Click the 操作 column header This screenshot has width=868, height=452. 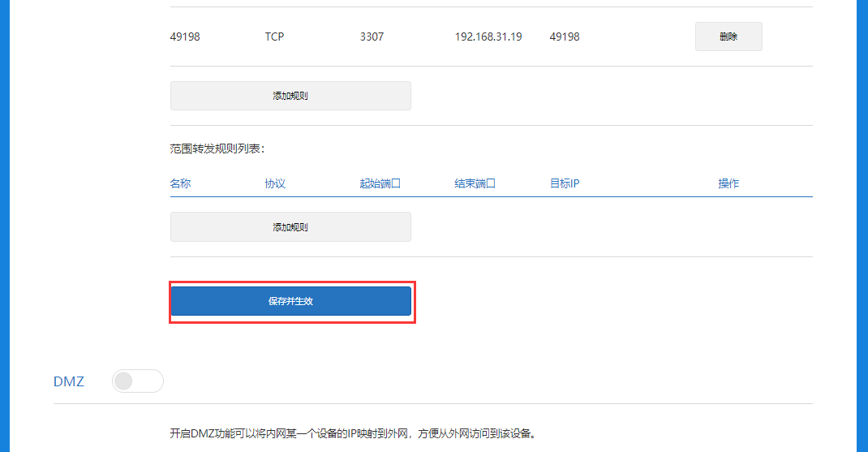tap(728, 183)
